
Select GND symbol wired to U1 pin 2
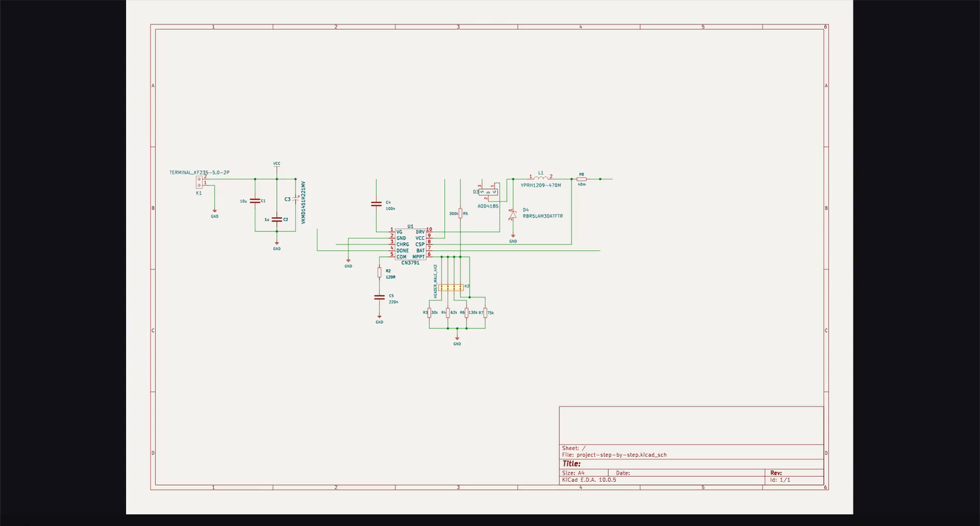(x=348, y=263)
